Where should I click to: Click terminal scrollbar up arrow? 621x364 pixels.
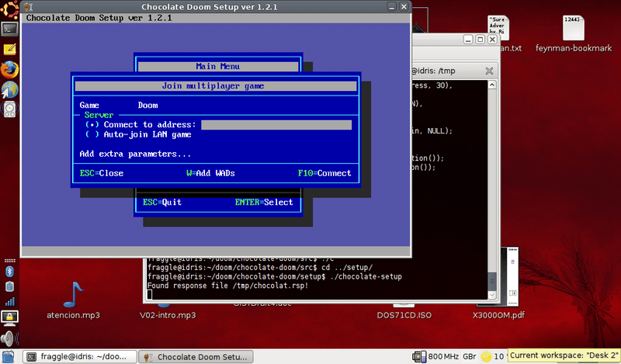tap(492, 85)
